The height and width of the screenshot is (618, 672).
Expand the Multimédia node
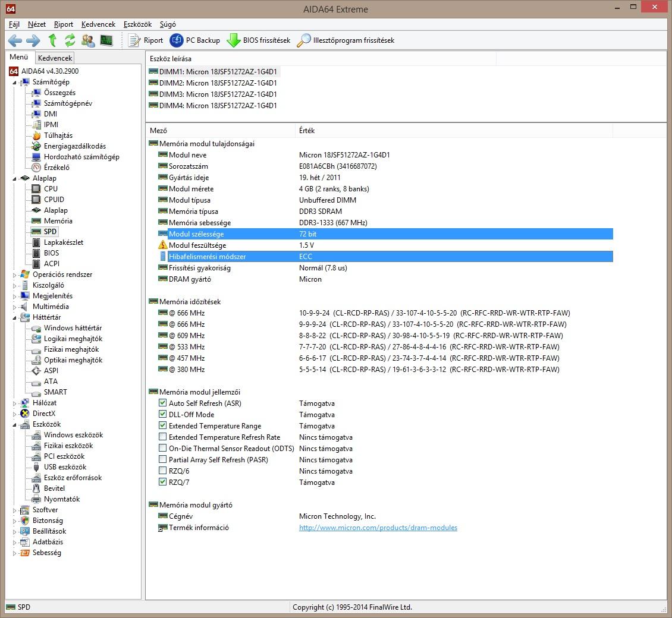coord(15,307)
